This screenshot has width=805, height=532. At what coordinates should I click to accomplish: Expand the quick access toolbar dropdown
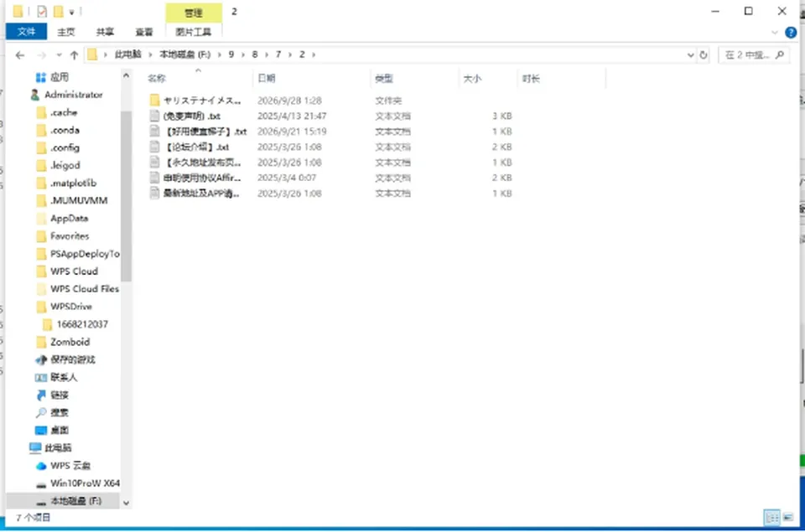(x=71, y=12)
